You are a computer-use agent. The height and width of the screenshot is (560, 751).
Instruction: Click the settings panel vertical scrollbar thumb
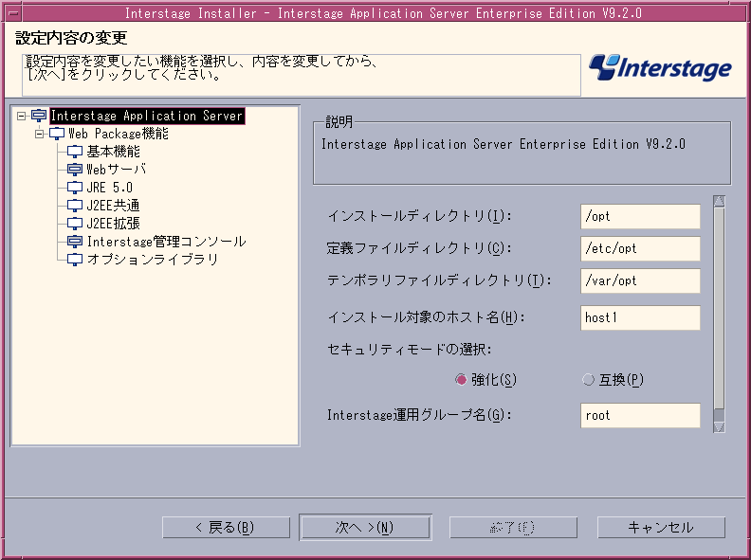click(x=719, y=308)
